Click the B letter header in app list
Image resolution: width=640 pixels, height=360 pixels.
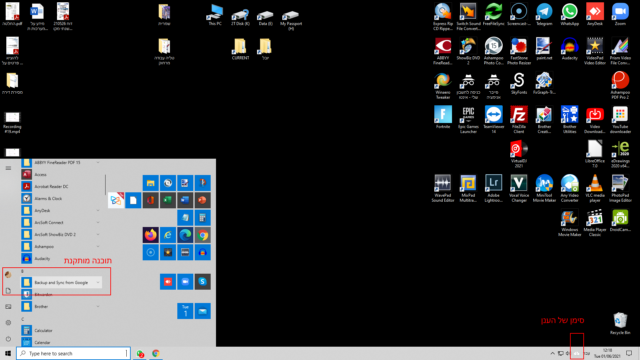click(22, 271)
